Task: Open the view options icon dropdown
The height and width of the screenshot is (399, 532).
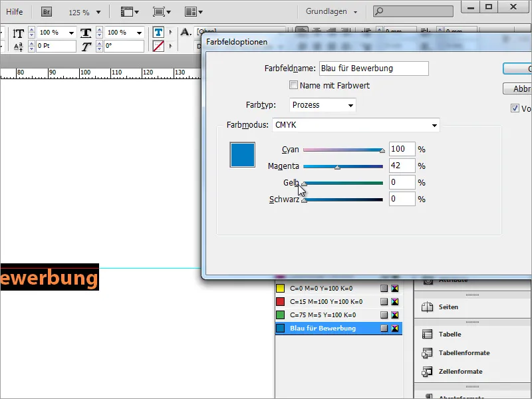Action: (130, 12)
